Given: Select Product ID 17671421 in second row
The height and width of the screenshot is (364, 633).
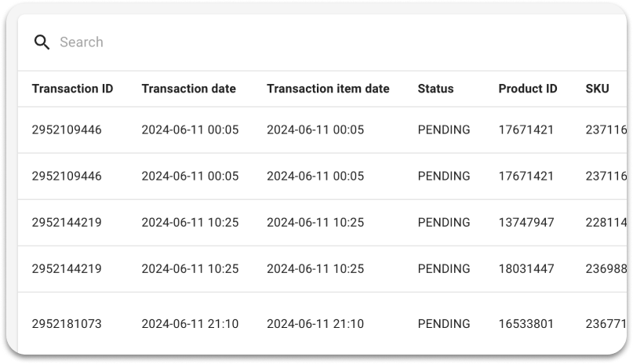Looking at the screenshot, I should [x=526, y=177].
